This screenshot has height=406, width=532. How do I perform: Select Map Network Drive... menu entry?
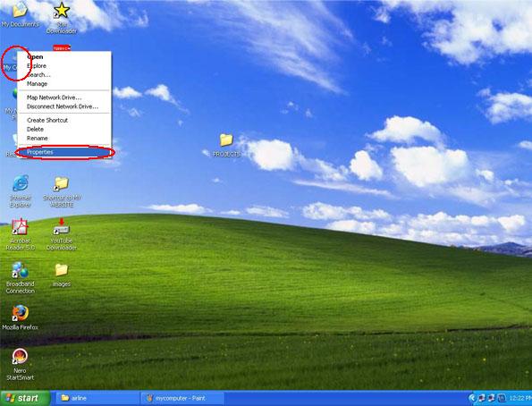[x=64, y=97]
